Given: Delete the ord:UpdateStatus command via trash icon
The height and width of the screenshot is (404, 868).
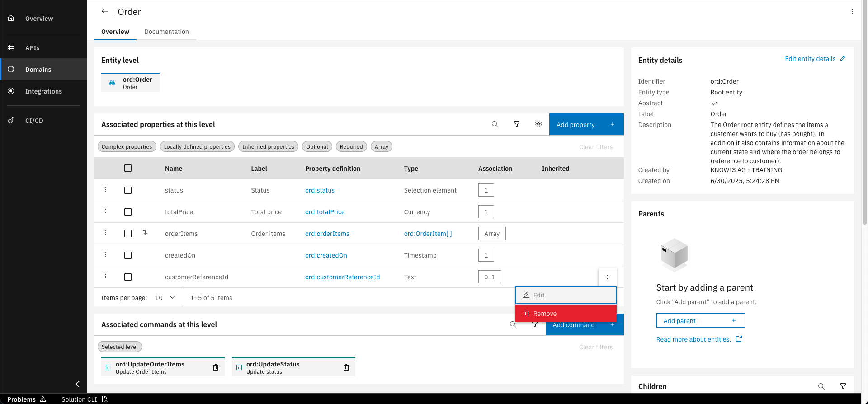Looking at the screenshot, I should (346, 367).
